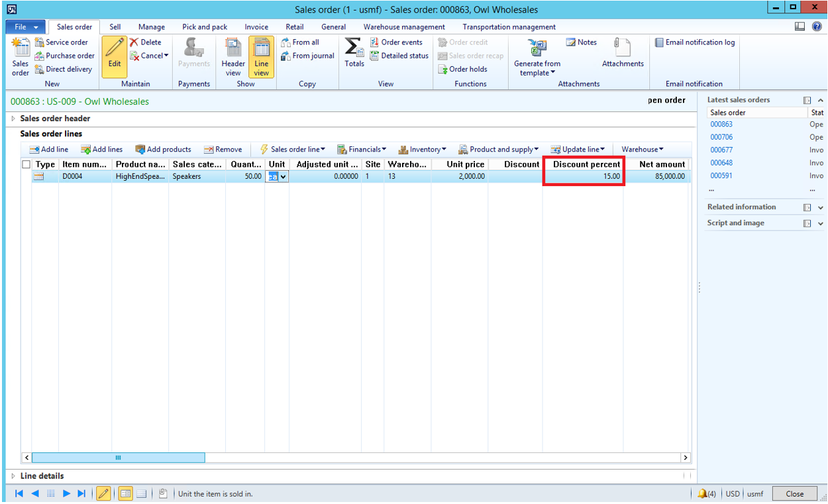Open the Email notification log
Image resolution: width=828 pixels, height=504 pixels.
pos(694,42)
